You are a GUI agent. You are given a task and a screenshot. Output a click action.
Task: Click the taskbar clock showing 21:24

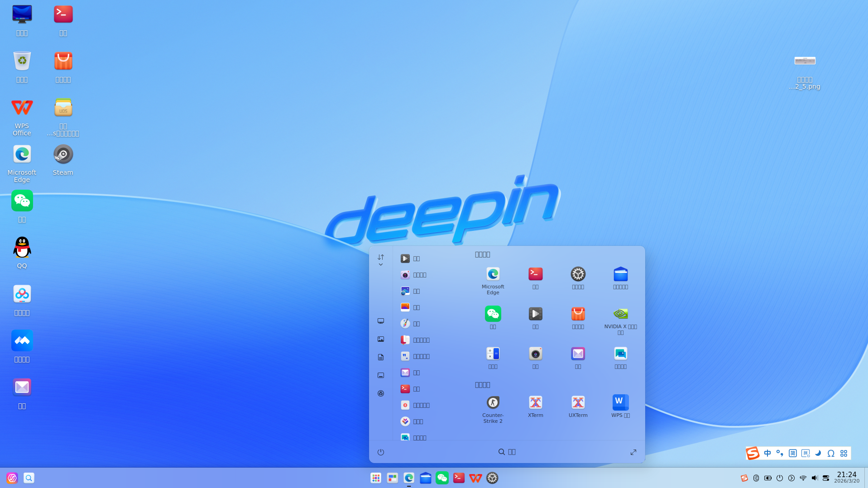point(846,477)
